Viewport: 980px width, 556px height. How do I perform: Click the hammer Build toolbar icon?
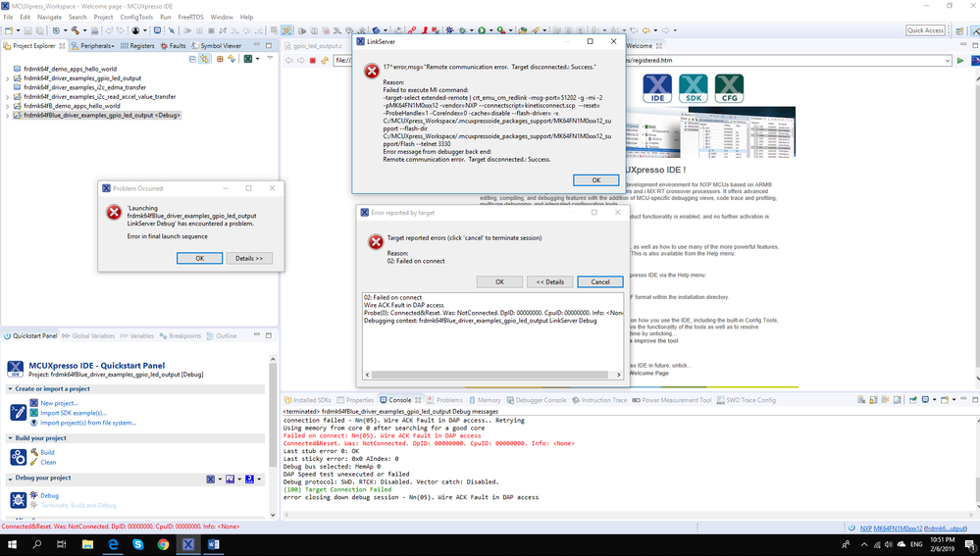coord(75,30)
